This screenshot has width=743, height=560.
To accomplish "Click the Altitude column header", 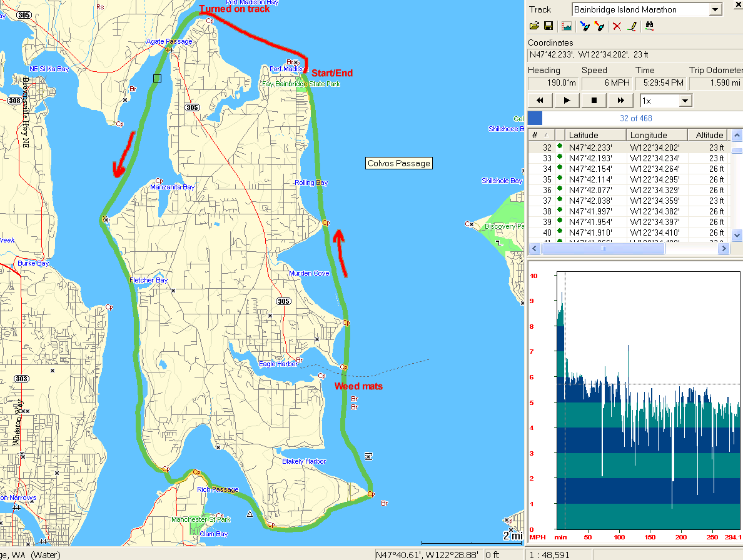I will 708,135.
